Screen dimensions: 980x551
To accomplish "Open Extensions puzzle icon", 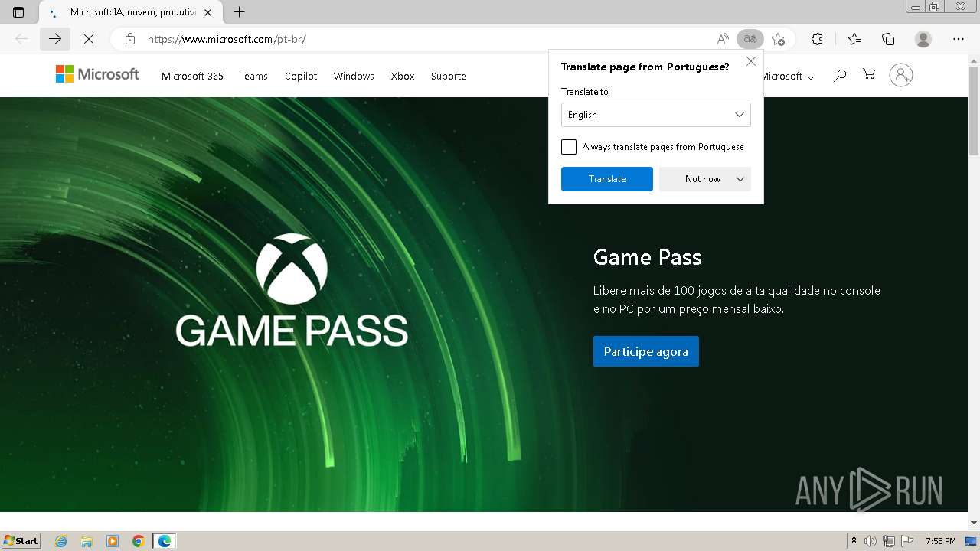I will [817, 39].
